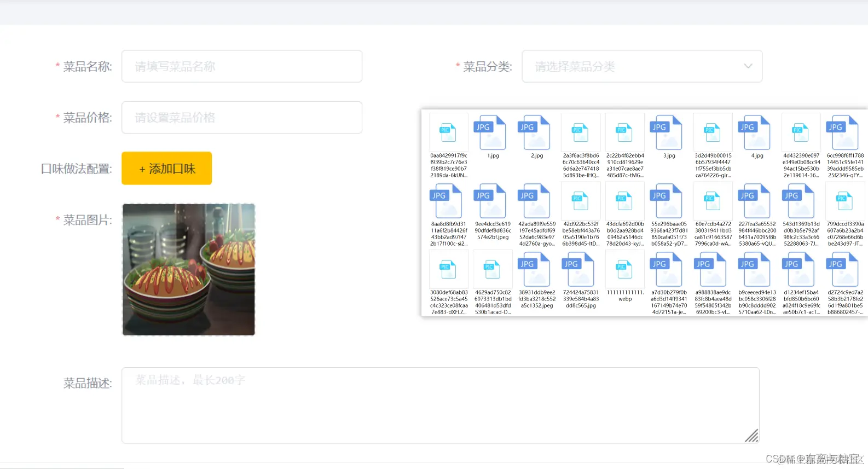Click the 菜品名称 dish name input
This screenshot has height=469, width=868.
(242, 66)
